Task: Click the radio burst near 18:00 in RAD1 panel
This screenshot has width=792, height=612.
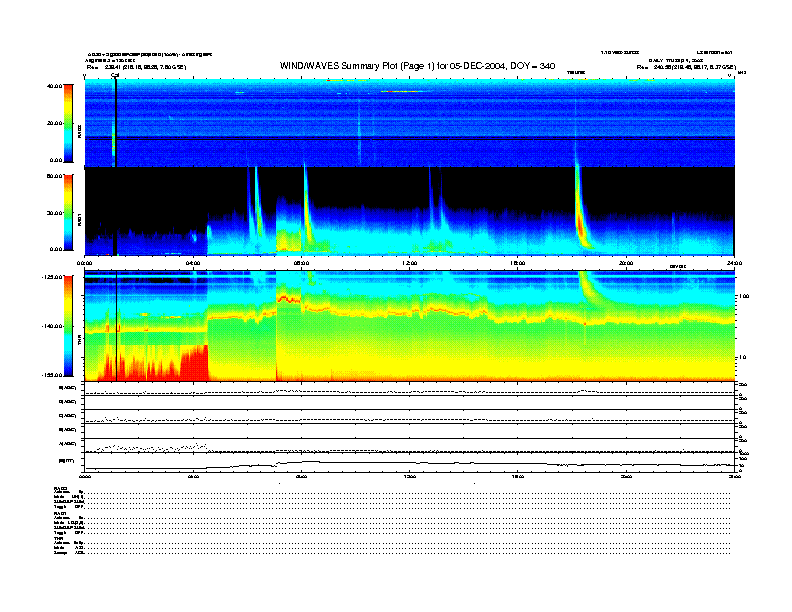Action: (579, 215)
